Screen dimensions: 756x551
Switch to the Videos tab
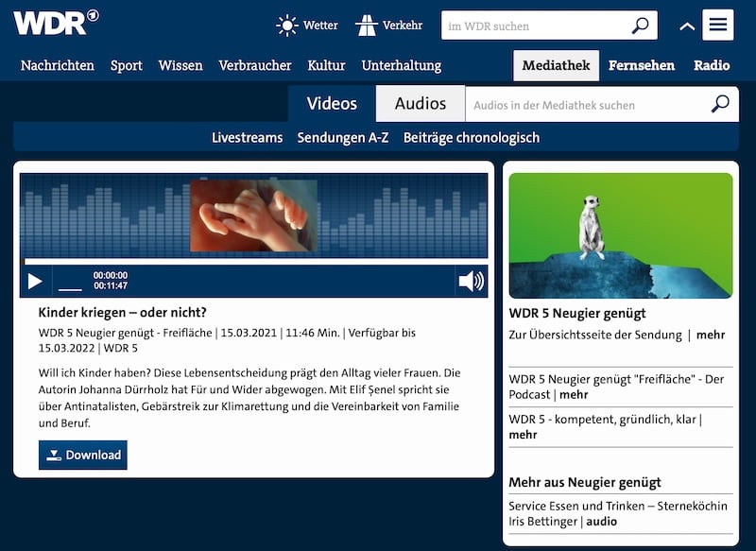click(x=332, y=104)
